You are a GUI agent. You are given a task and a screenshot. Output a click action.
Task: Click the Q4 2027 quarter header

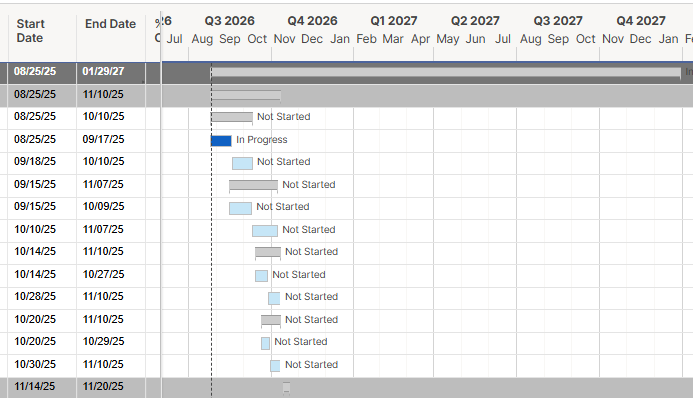coord(641,21)
